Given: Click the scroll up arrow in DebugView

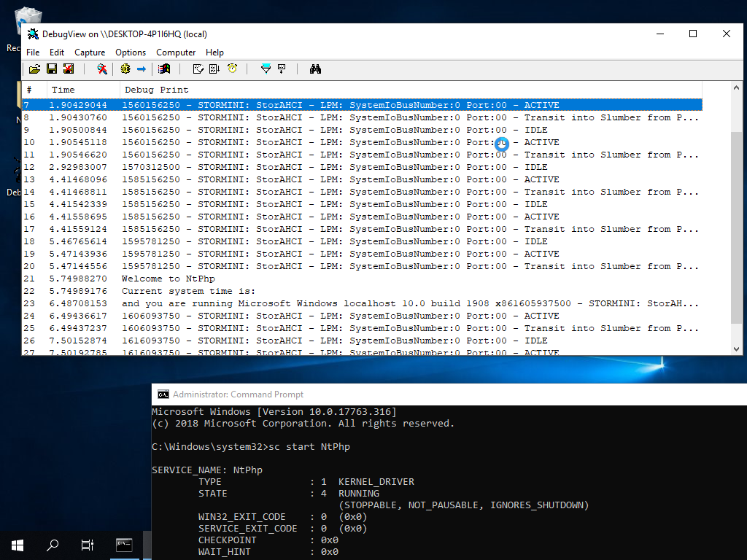Looking at the screenshot, I should tap(736, 87).
